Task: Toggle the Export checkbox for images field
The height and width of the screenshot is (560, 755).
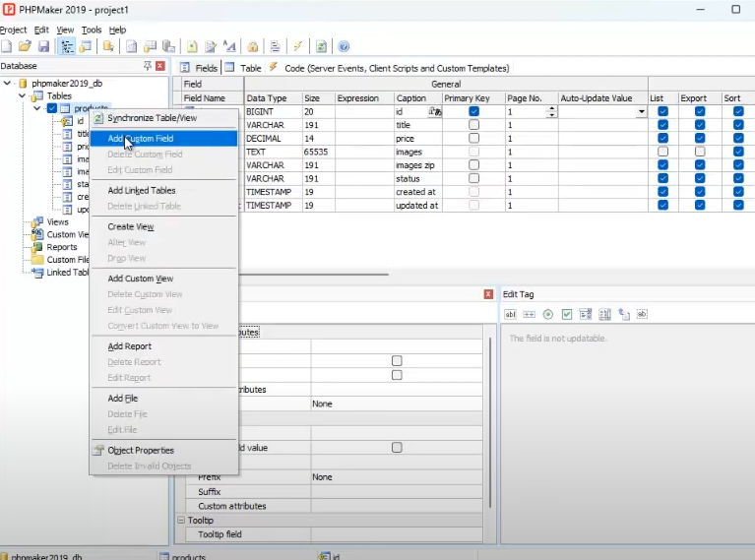Action: click(699, 153)
